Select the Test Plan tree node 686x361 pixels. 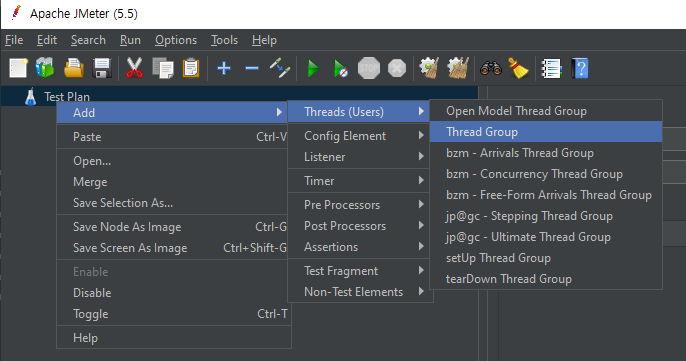coord(67,97)
